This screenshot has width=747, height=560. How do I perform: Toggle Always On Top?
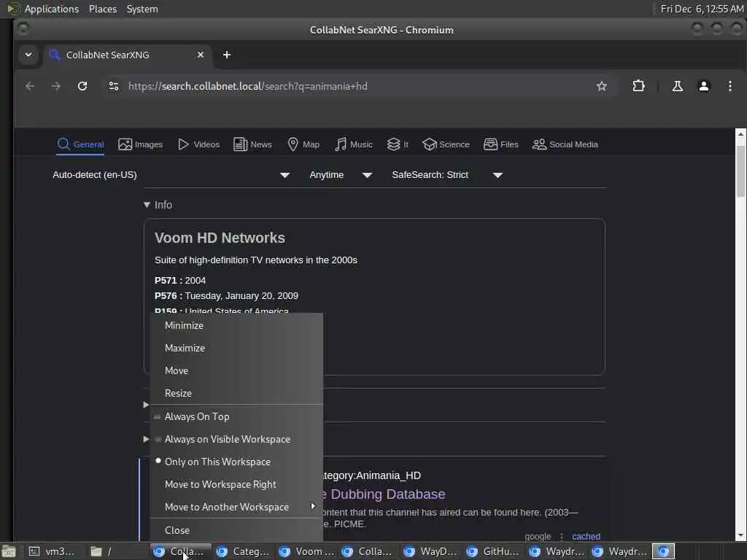(236, 416)
